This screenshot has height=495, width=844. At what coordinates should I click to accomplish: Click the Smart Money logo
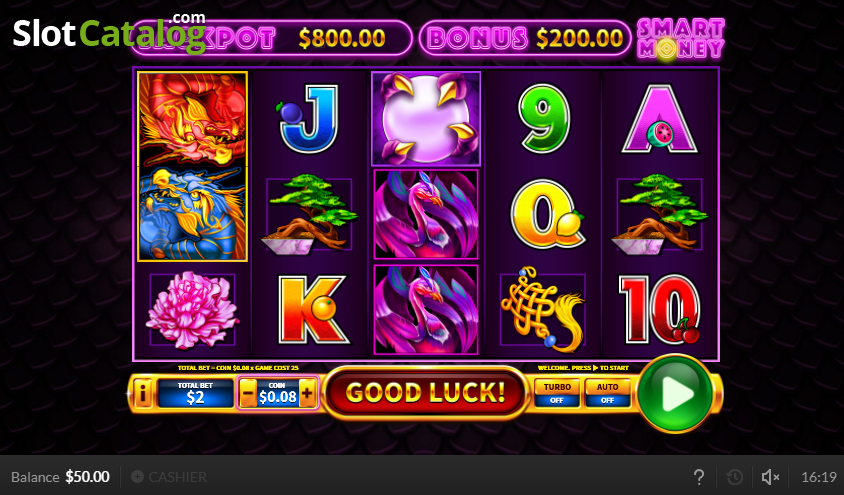(x=681, y=39)
